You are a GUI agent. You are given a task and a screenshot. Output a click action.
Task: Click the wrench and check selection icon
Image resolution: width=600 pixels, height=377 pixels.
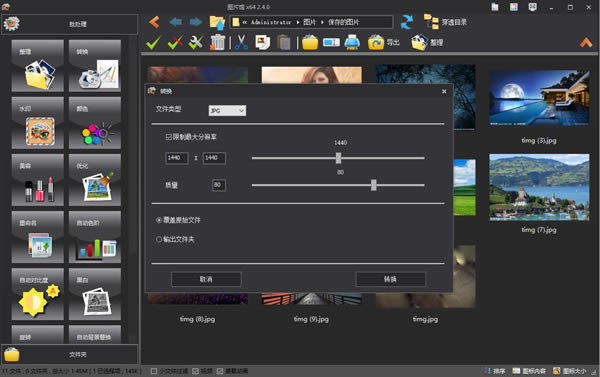coord(196,42)
